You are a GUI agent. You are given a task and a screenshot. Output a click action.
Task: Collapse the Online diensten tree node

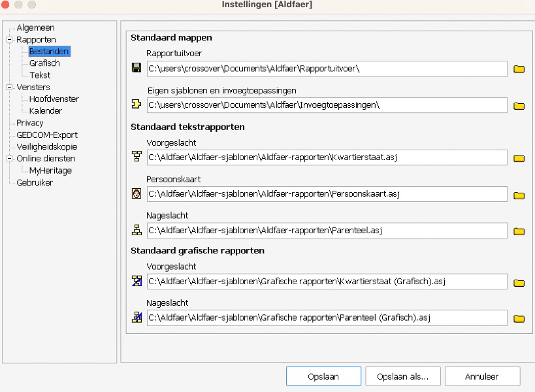coord(9,159)
